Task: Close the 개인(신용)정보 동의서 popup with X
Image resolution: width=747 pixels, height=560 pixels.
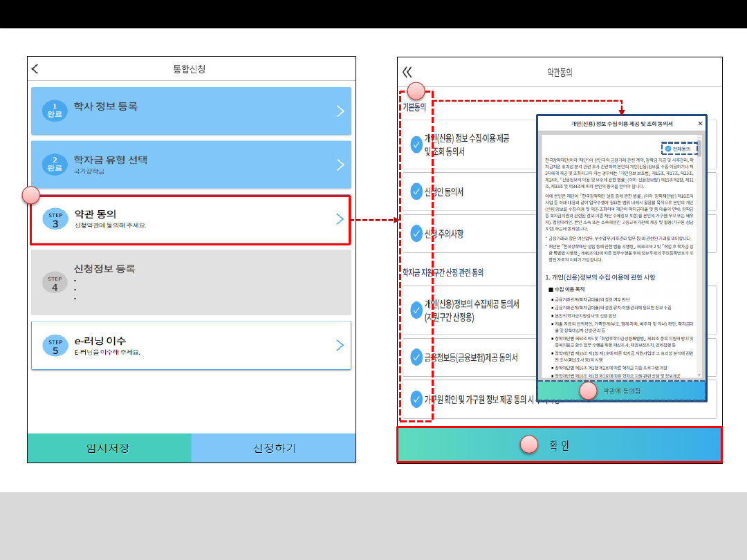Action: [700, 124]
